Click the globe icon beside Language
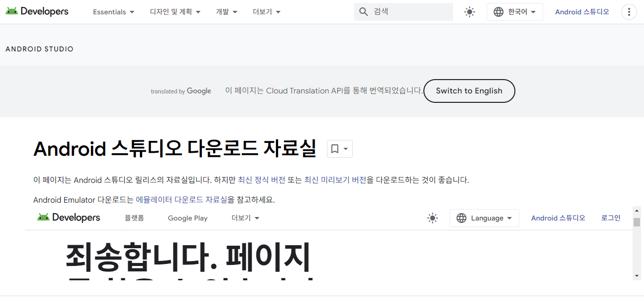This screenshot has height=307, width=644. [x=461, y=218]
